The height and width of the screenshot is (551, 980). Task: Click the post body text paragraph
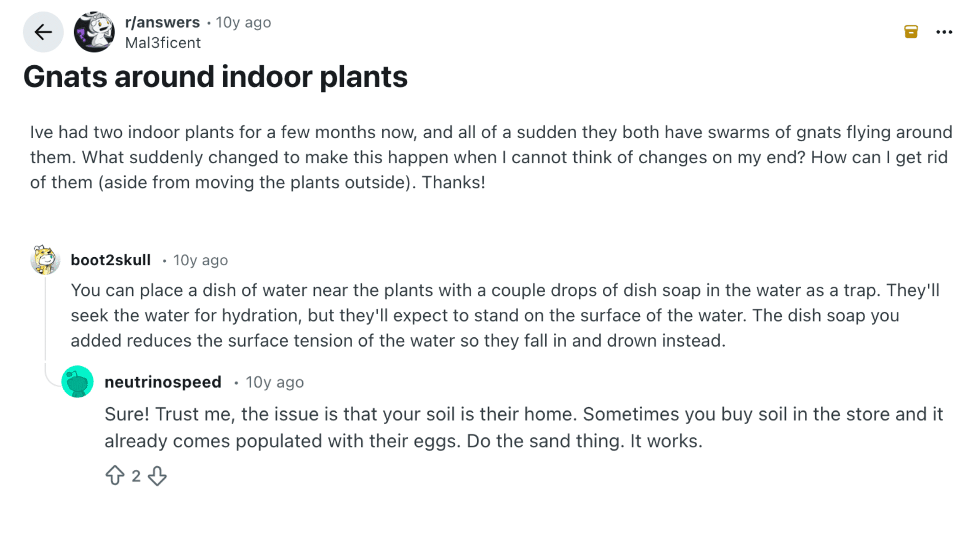point(491,157)
